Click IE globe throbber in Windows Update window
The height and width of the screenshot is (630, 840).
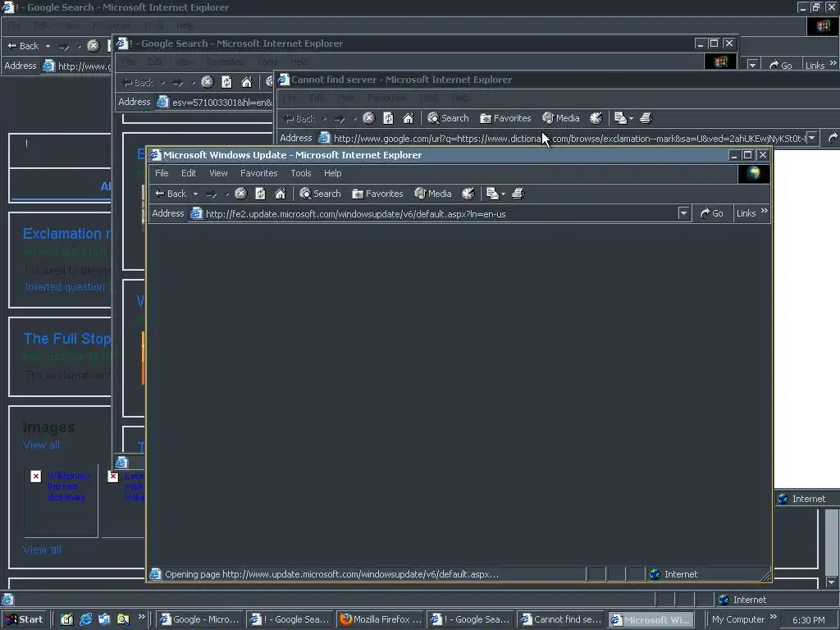click(x=754, y=173)
